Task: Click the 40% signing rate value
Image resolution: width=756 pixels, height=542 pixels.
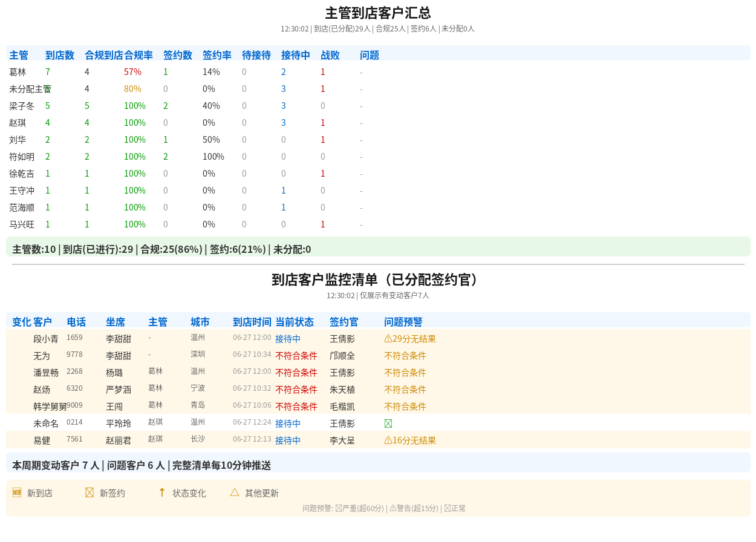Action: [x=211, y=106]
